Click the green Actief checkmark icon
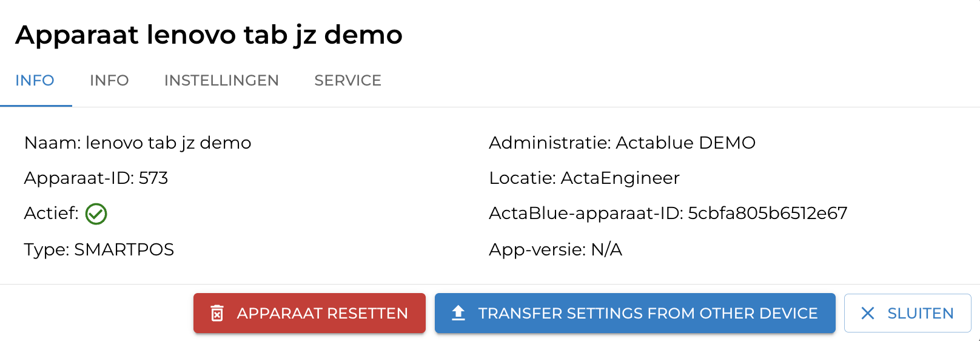The width and height of the screenshot is (980, 341). pos(96,214)
